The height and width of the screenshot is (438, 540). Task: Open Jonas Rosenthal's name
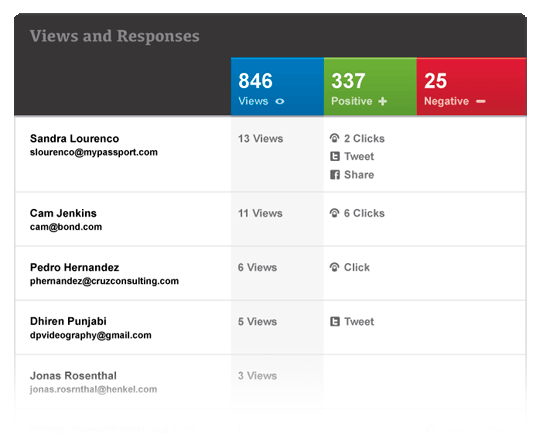coord(73,376)
